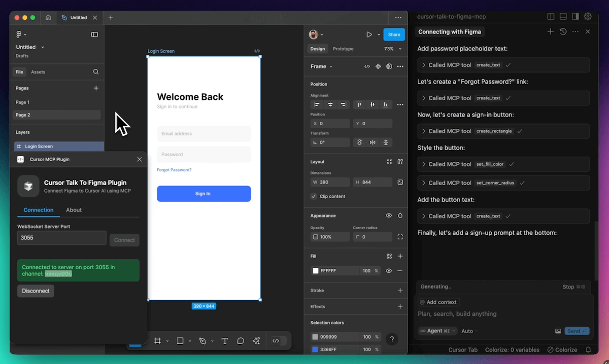Click the AI actions sparkle icon in the toolbar
This screenshot has height=364, width=609.
tap(257, 341)
